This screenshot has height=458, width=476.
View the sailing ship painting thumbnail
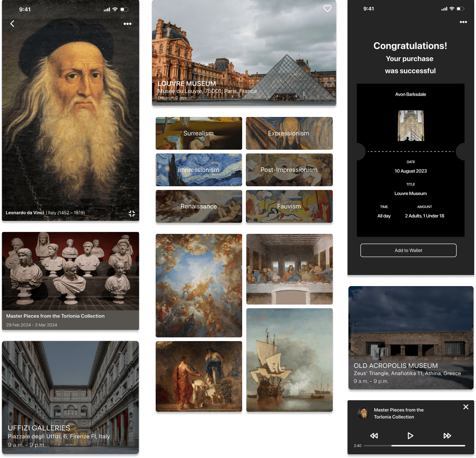[x=289, y=360]
